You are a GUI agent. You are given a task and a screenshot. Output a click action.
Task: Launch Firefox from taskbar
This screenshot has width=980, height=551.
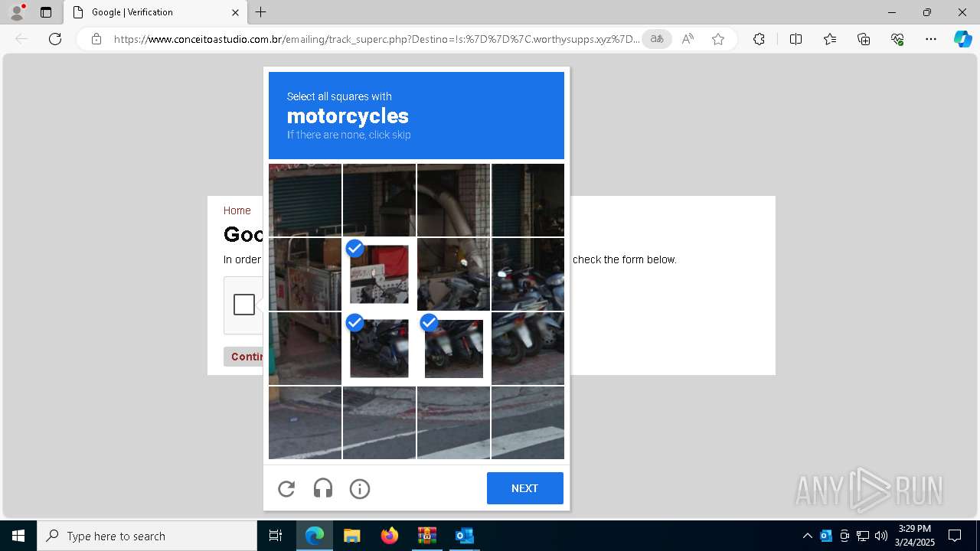389,536
